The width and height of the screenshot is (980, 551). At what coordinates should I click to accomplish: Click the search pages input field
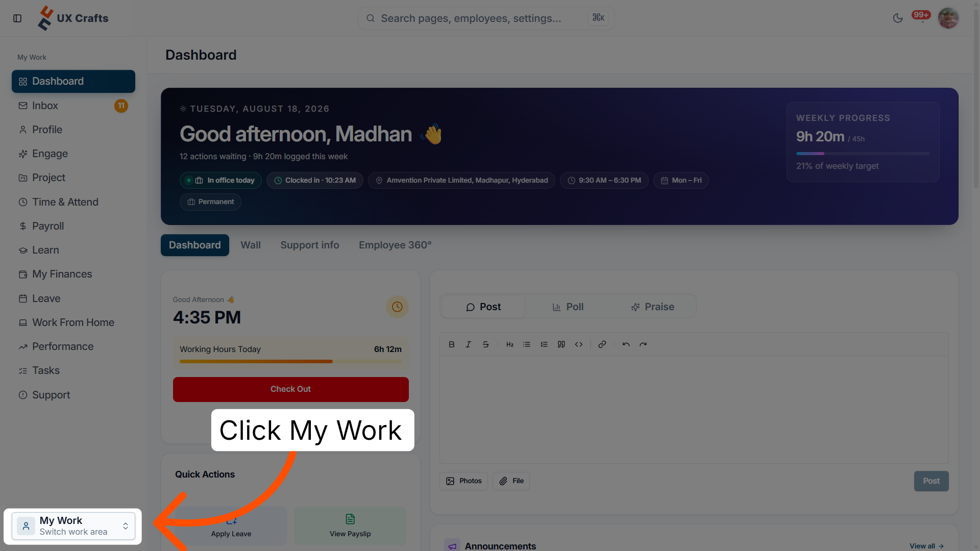[486, 18]
